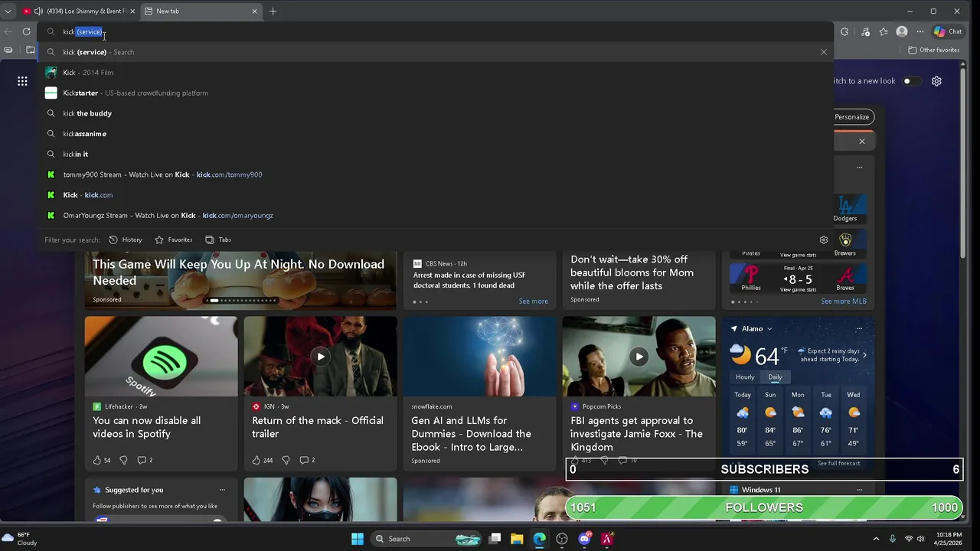This screenshot has width=980, height=551.
Task: Open a new tab with plus button
Action: (x=273, y=11)
